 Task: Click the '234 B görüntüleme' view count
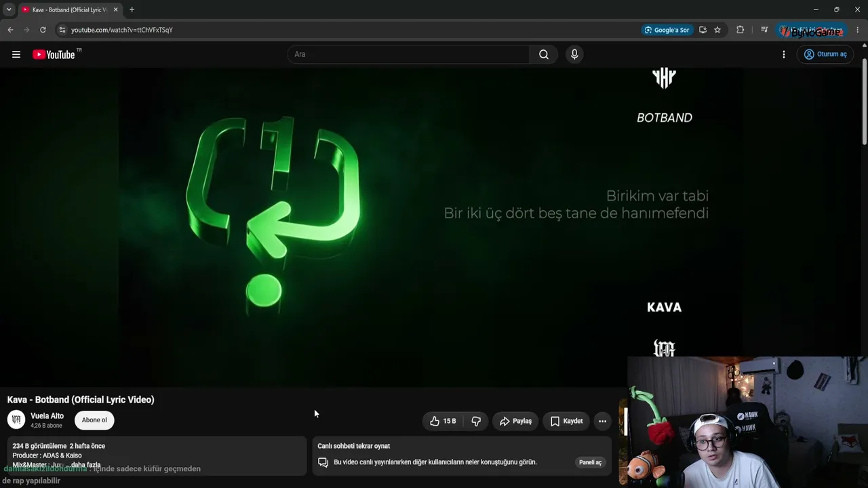[x=39, y=446]
